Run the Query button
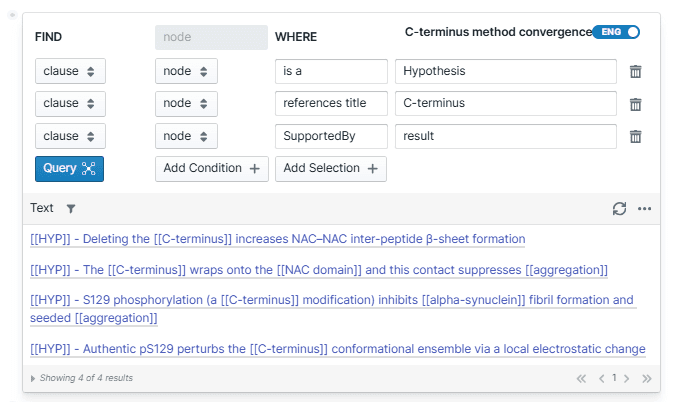 point(69,169)
